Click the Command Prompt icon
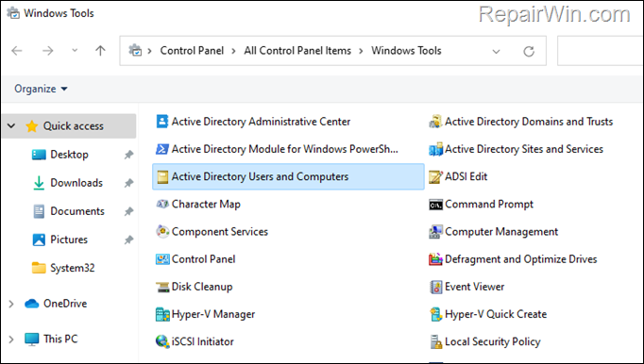Image resolution: width=644 pixels, height=364 pixels. click(x=435, y=205)
